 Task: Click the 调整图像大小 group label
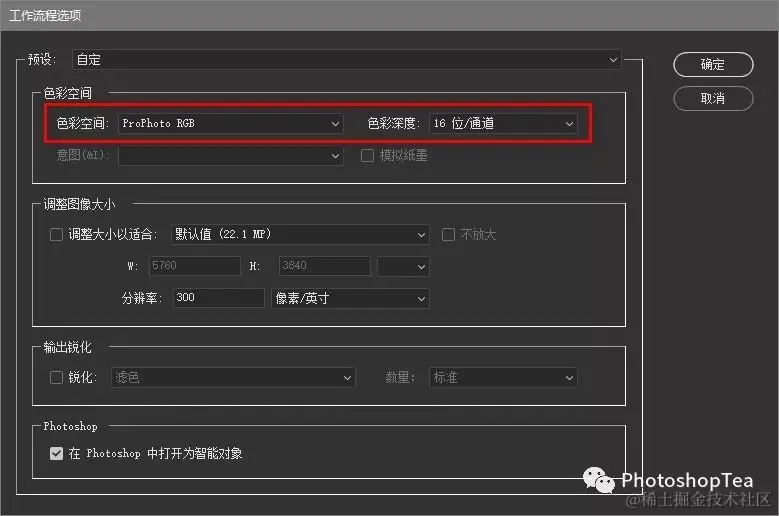click(x=79, y=204)
